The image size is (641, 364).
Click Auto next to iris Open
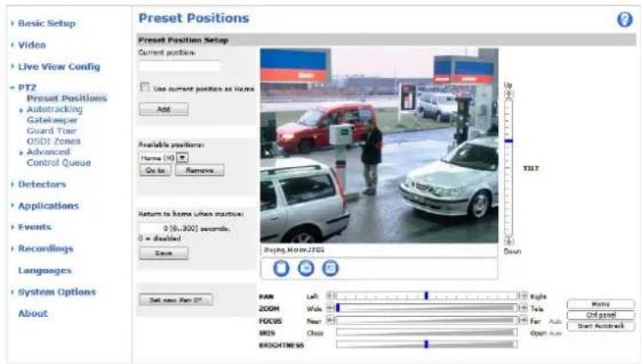(555, 333)
